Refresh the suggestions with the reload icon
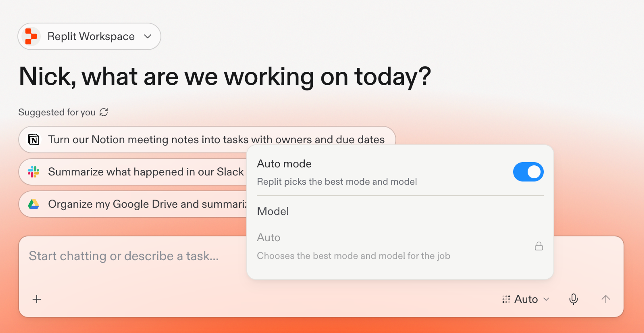 (103, 112)
